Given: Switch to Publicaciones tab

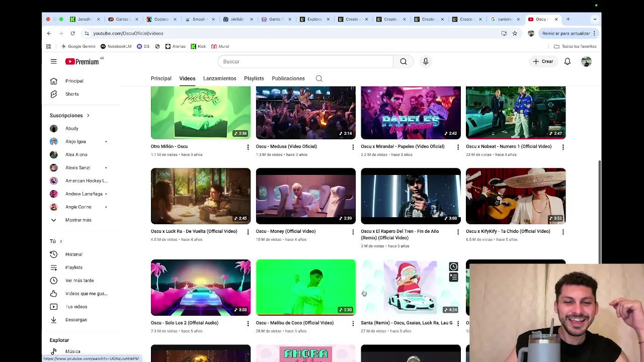Looking at the screenshot, I should coord(288,78).
